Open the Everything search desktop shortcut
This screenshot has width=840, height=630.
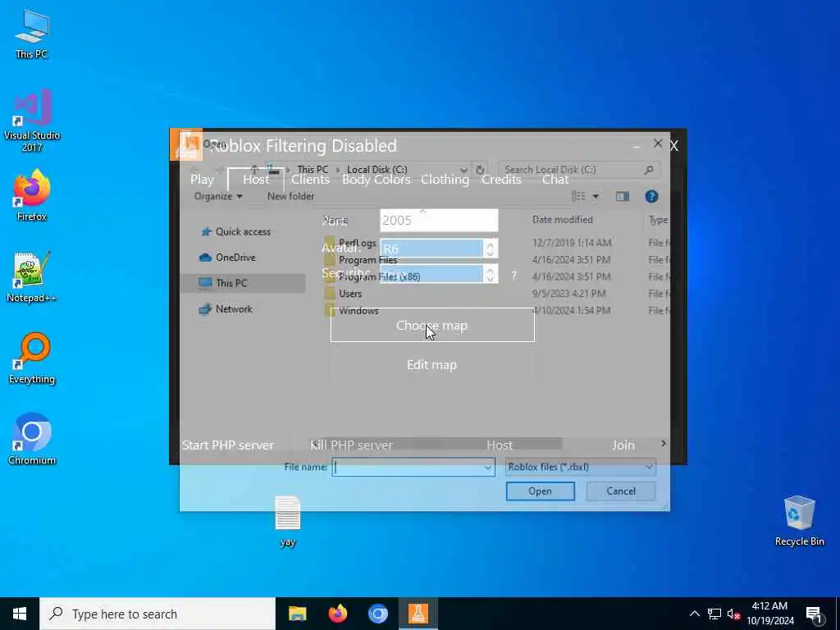point(32,358)
